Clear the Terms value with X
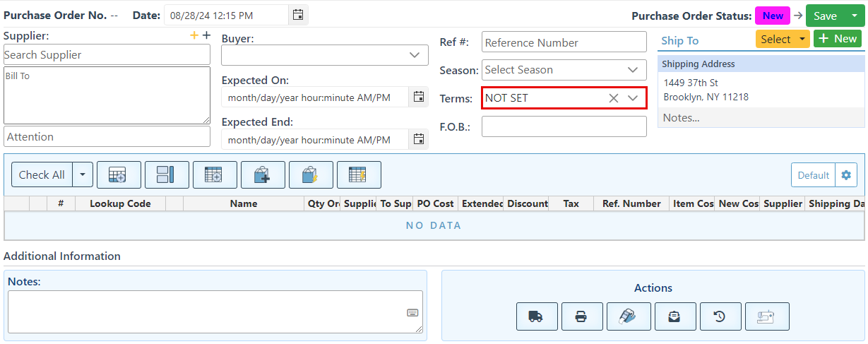The width and height of the screenshot is (868, 344). (x=614, y=98)
